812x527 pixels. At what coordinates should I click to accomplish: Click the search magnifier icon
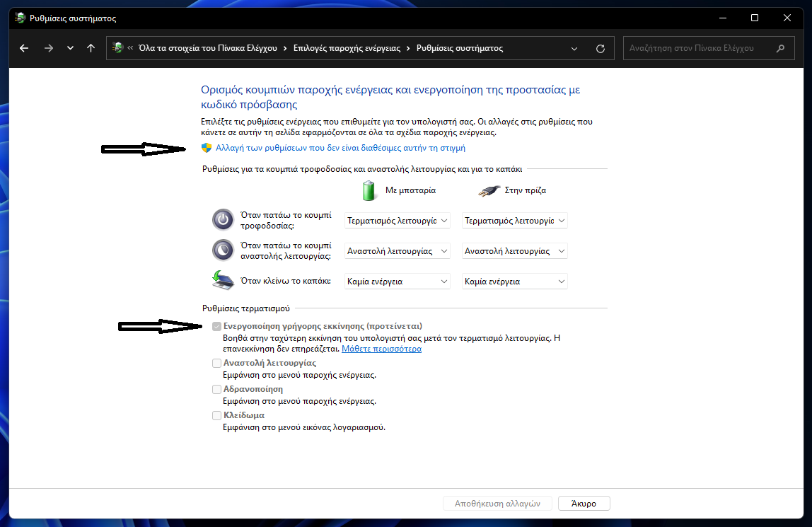point(780,48)
